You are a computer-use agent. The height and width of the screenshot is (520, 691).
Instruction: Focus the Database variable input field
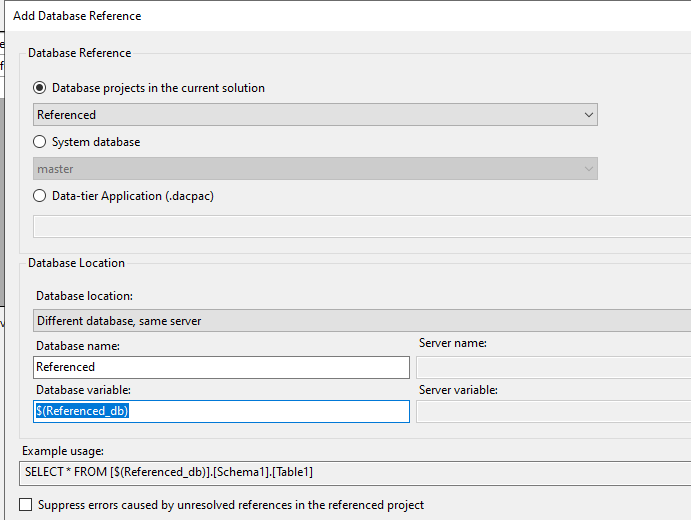click(221, 411)
